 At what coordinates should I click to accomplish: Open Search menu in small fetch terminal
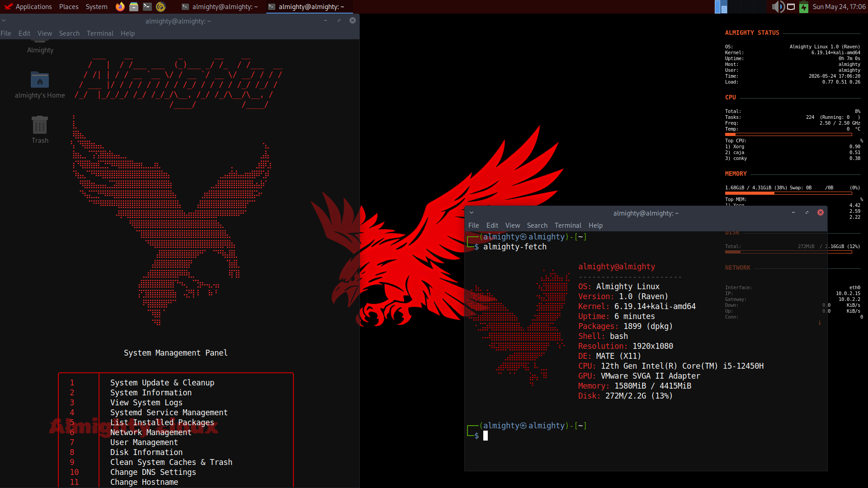(537, 225)
